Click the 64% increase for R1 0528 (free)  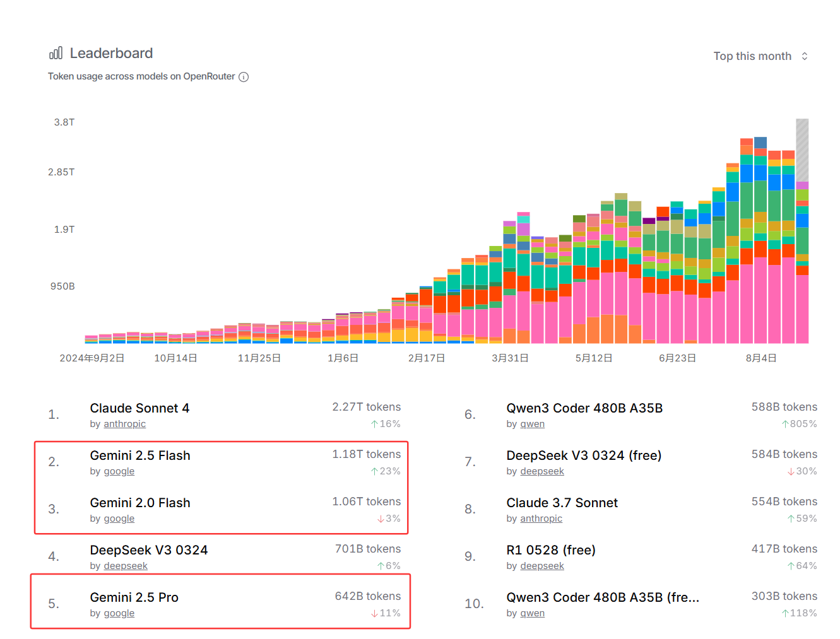point(802,566)
